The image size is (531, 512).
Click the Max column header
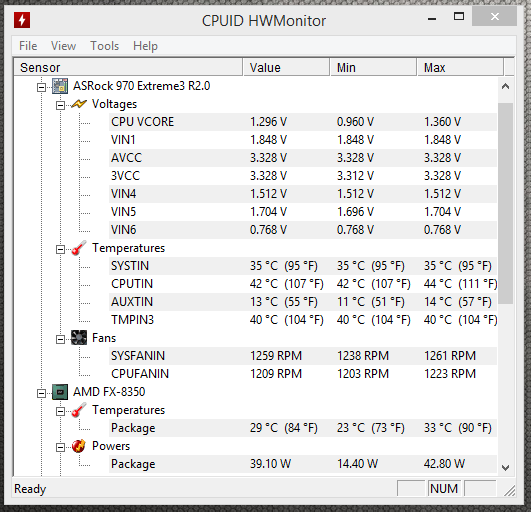(461, 67)
